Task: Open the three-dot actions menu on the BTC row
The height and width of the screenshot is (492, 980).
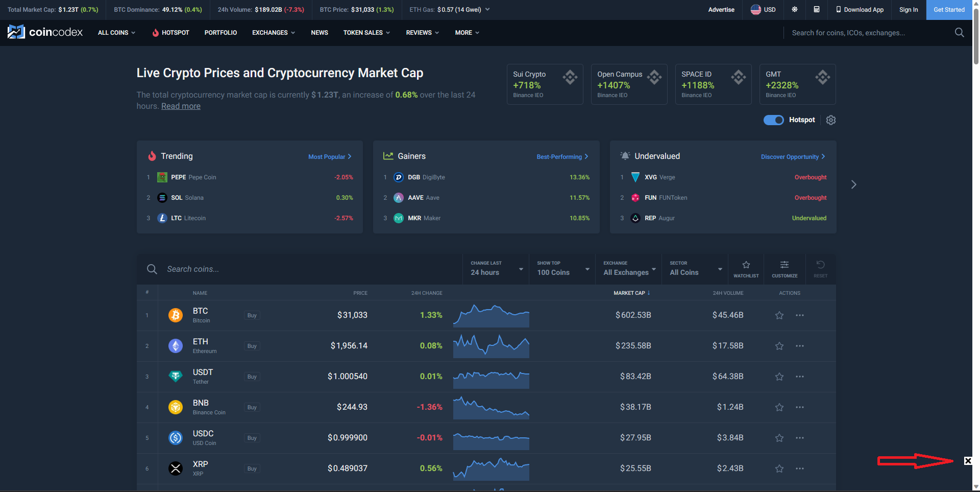Action: [799, 315]
